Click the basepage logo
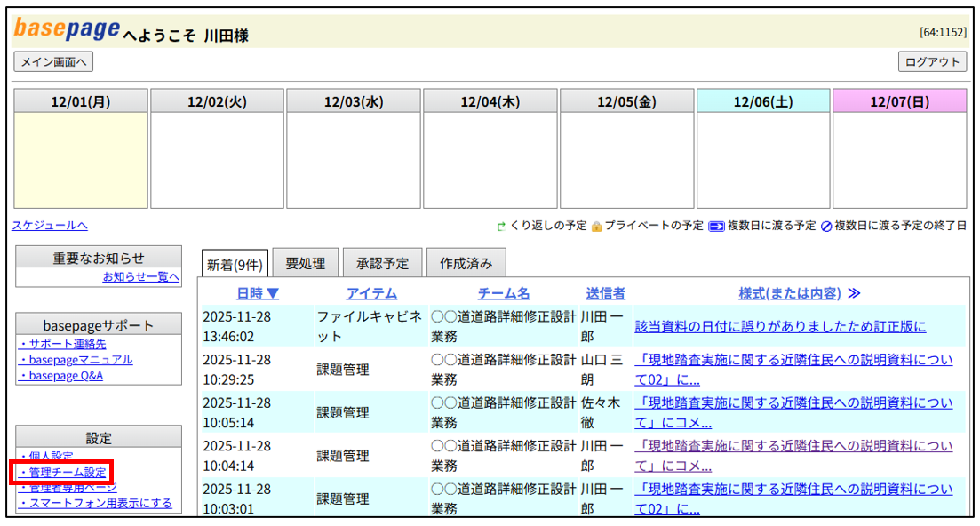Screen dimensions: 980x526 click(67, 29)
